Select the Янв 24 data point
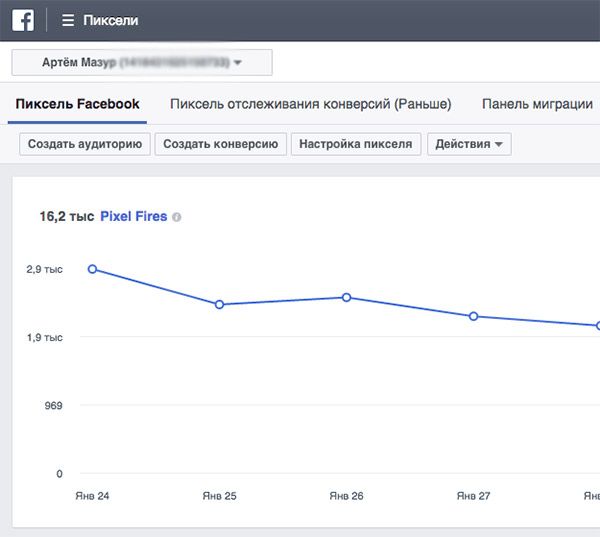The height and width of the screenshot is (537, 600). [92, 269]
